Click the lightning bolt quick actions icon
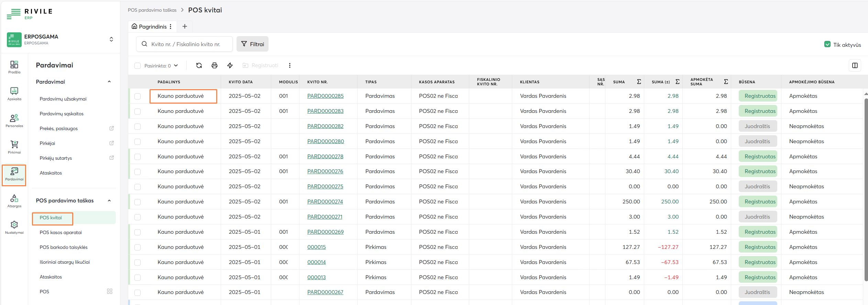This screenshot has height=305, width=868. 230,65
